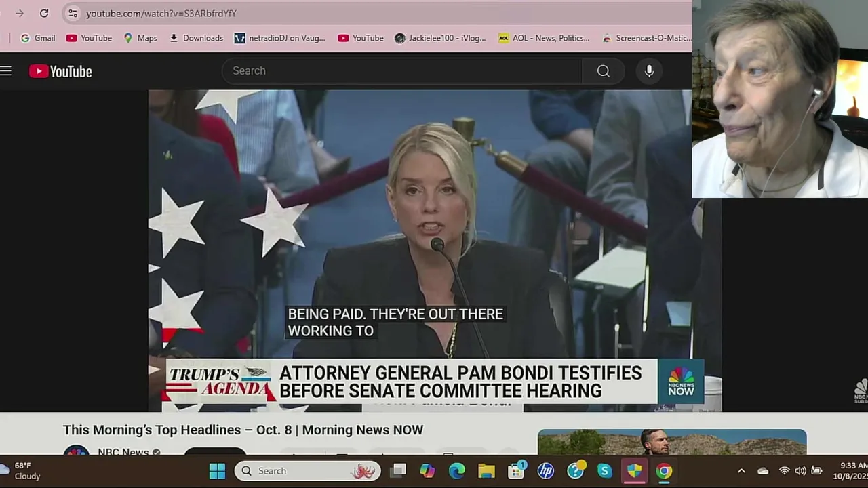Go forward with browser arrow

tap(20, 13)
